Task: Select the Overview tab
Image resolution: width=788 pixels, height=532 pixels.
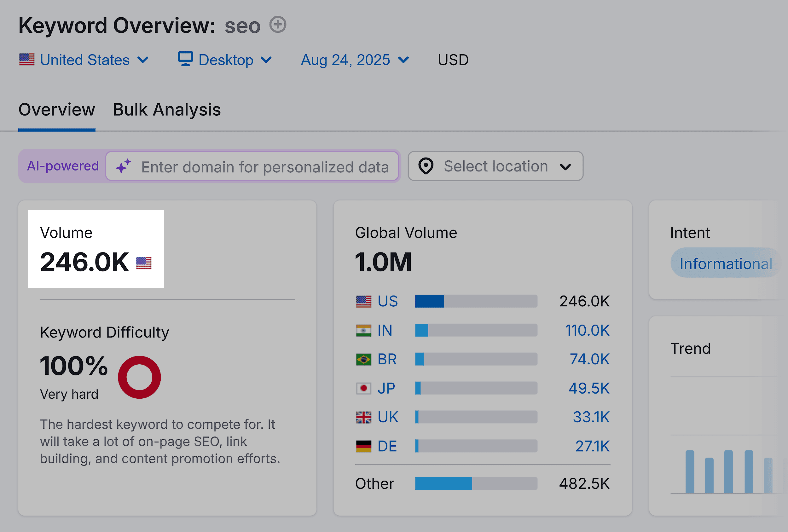Action: (57, 109)
